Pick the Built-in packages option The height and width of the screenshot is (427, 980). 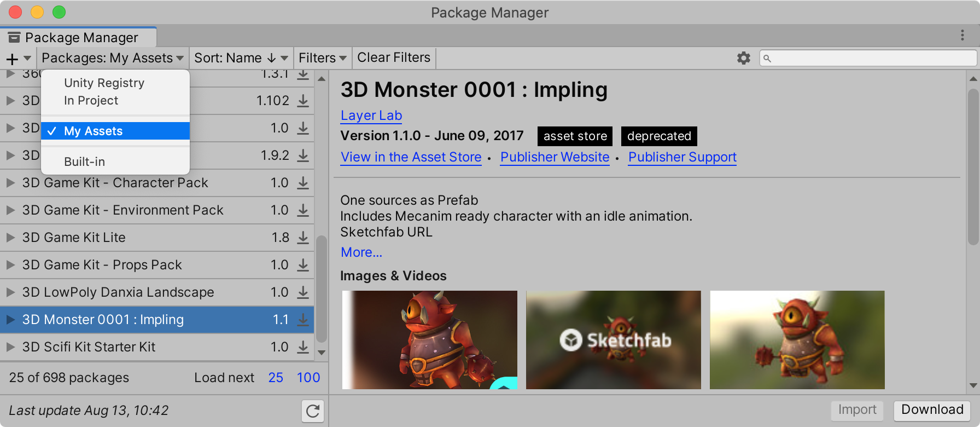[84, 161]
